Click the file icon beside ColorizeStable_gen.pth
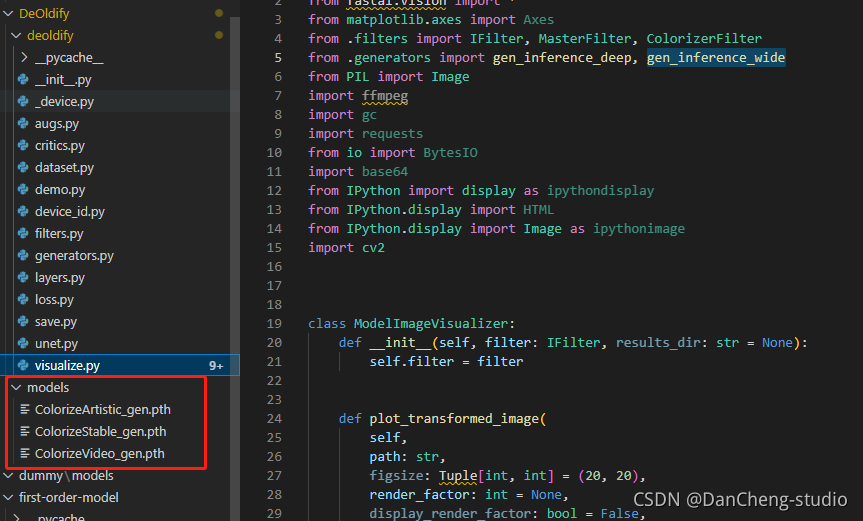863x521 pixels. click(25, 431)
